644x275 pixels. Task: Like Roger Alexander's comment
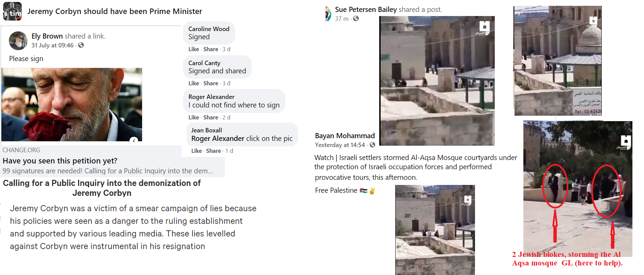click(194, 117)
